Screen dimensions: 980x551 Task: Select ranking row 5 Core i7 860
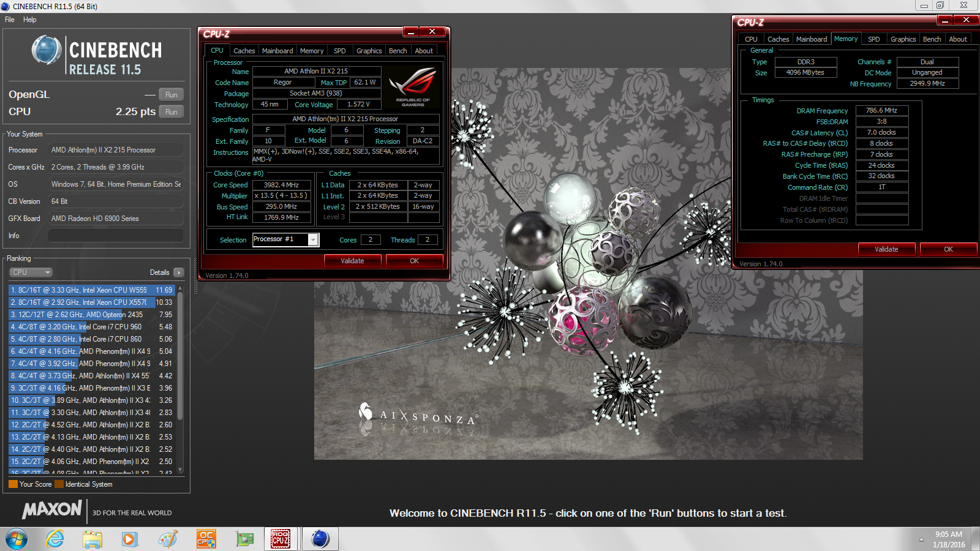[x=91, y=339]
